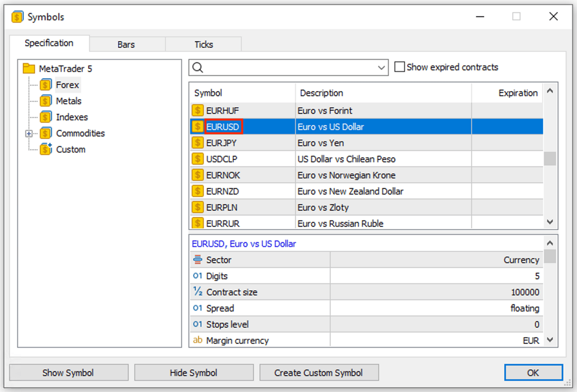Click the MetaTrader 5 folder icon
The image size is (577, 392).
point(29,68)
